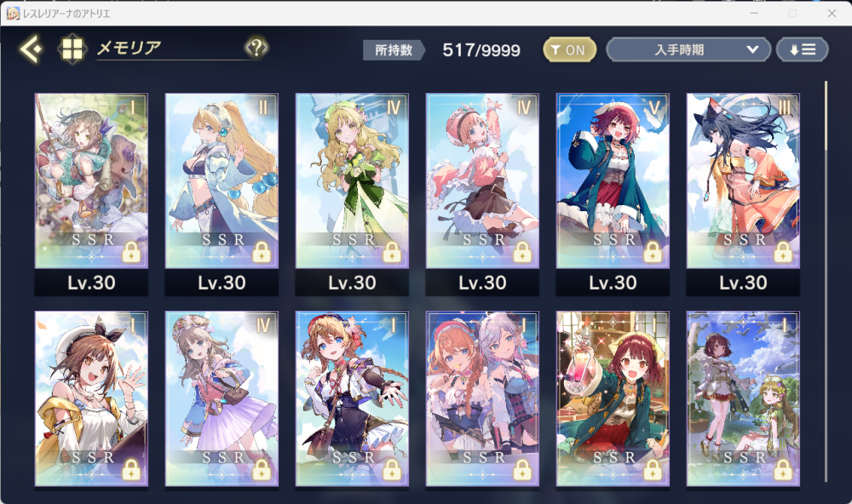Open the grid menu icon beside メモリア

72,49
